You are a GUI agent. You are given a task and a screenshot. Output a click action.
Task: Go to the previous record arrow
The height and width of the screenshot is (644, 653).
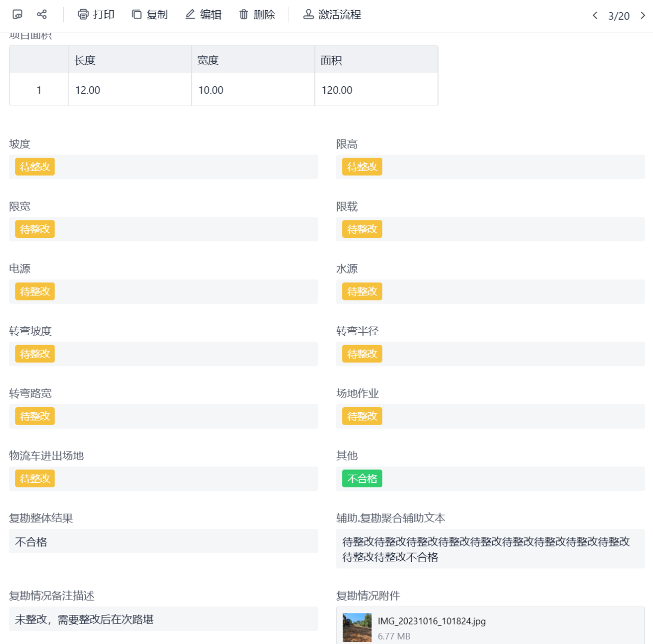point(595,15)
